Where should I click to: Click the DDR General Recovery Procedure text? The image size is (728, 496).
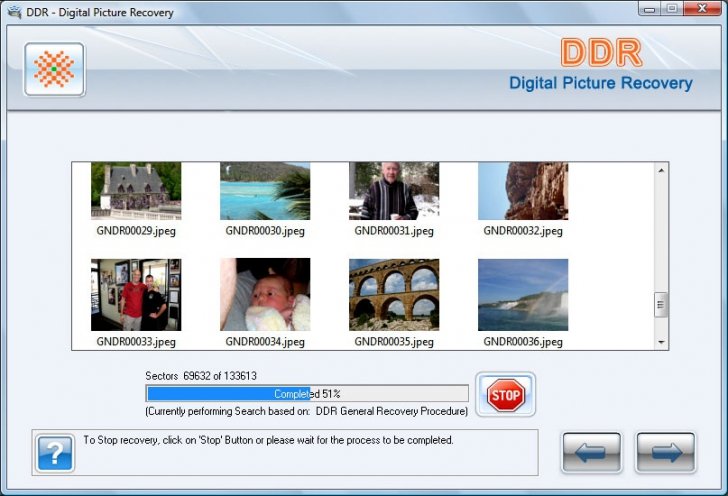(x=391, y=411)
